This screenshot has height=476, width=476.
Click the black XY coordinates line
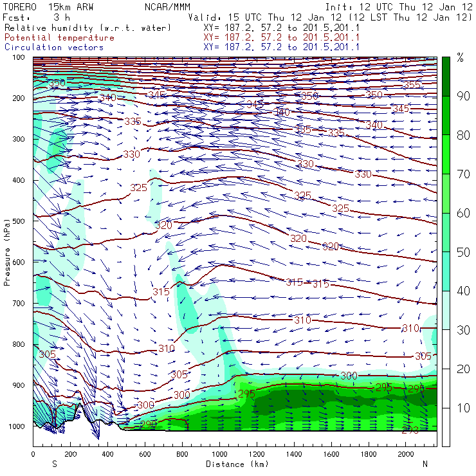[281, 28]
